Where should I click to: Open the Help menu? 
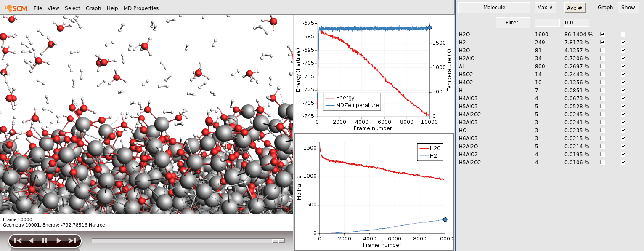(x=112, y=8)
